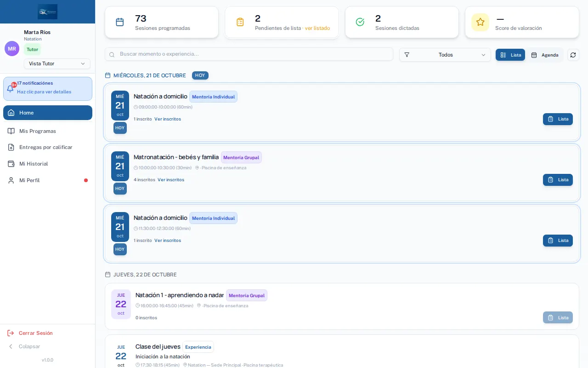The height and width of the screenshot is (368, 588).
Task: Open Lista for the 09:00 Natación a domicilio session
Action: 558,119
